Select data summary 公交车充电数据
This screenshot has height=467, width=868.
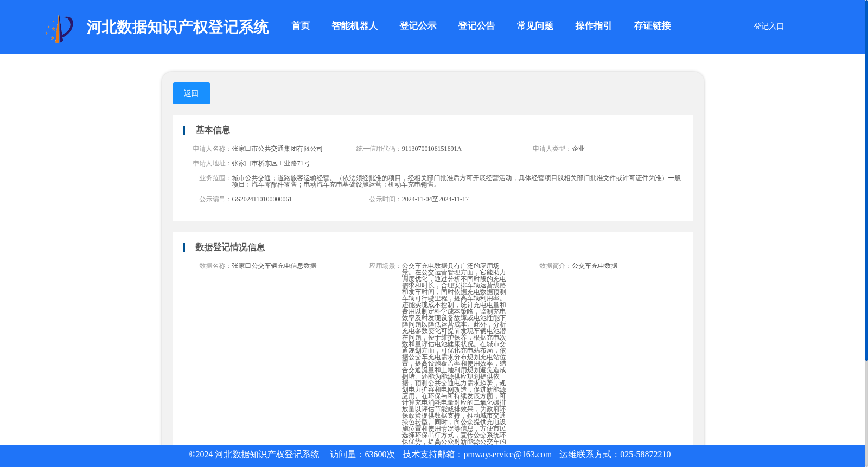coord(595,266)
